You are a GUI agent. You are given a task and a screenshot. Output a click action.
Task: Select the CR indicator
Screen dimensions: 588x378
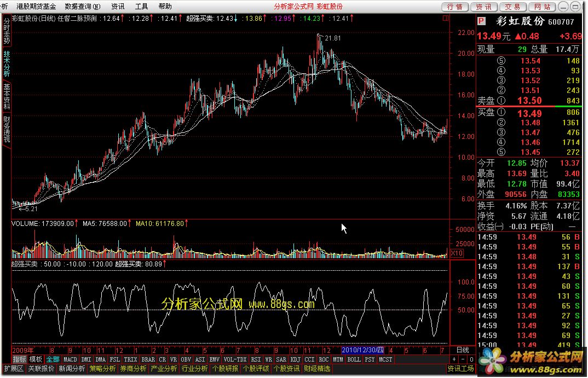click(x=163, y=359)
